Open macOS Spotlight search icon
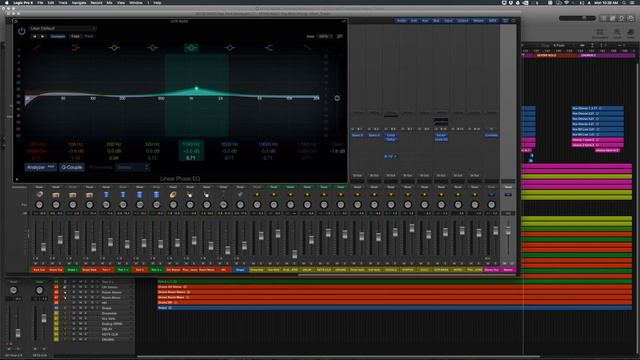 [x=624, y=2]
